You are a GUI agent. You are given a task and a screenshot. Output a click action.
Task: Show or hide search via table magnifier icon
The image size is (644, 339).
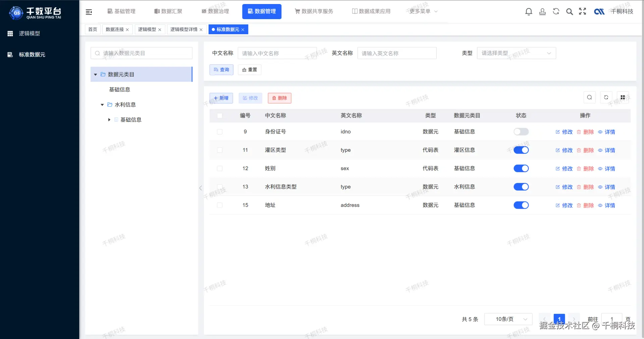[x=589, y=97]
